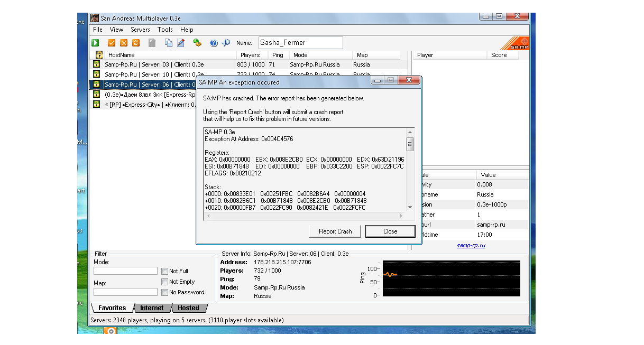Select the highlighted Samp-Rp.Ru Server: 06 row
The width and height of the screenshot is (644, 345).
click(143, 85)
